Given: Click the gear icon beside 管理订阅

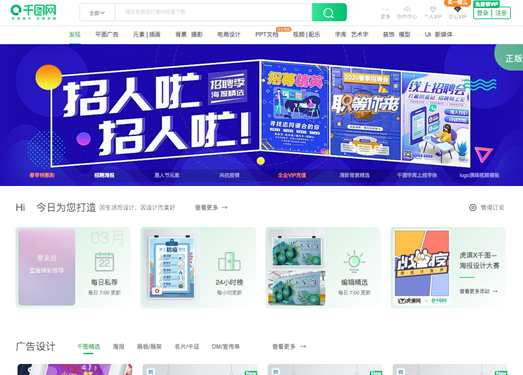Looking at the screenshot, I should 473,208.
